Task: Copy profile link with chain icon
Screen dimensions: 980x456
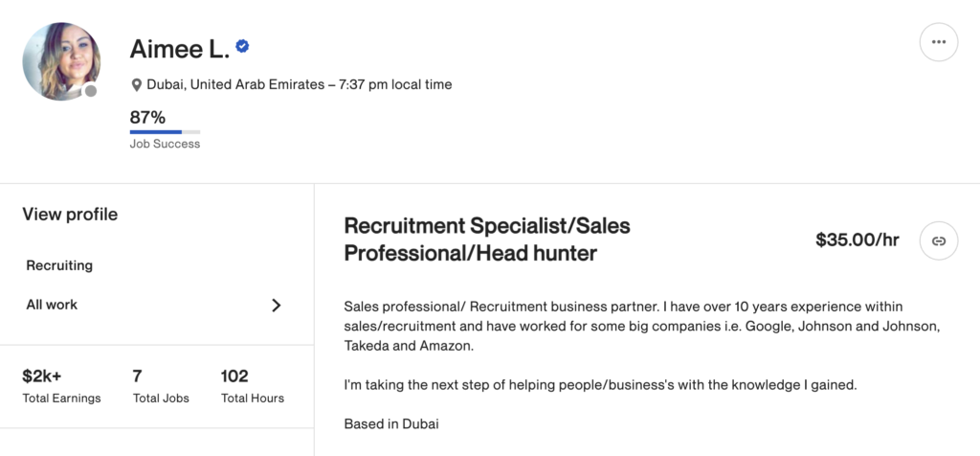Action: tap(938, 240)
